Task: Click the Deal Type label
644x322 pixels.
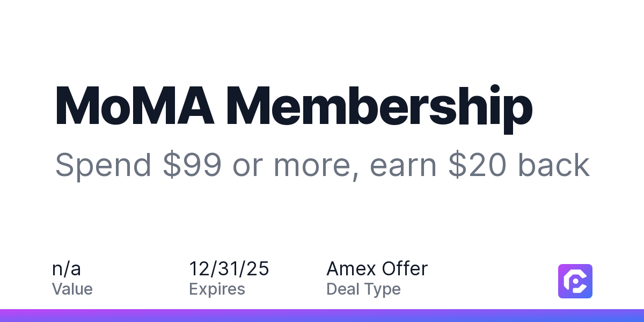Action: [363, 289]
